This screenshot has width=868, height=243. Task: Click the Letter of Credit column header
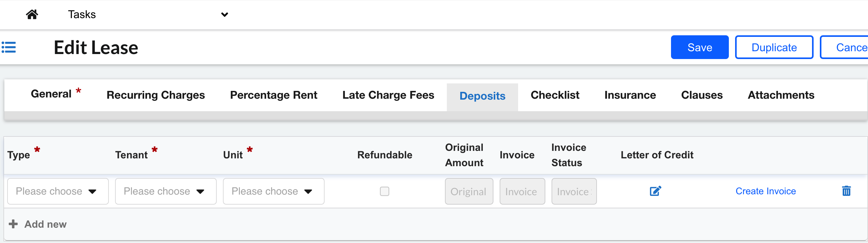[x=657, y=155]
